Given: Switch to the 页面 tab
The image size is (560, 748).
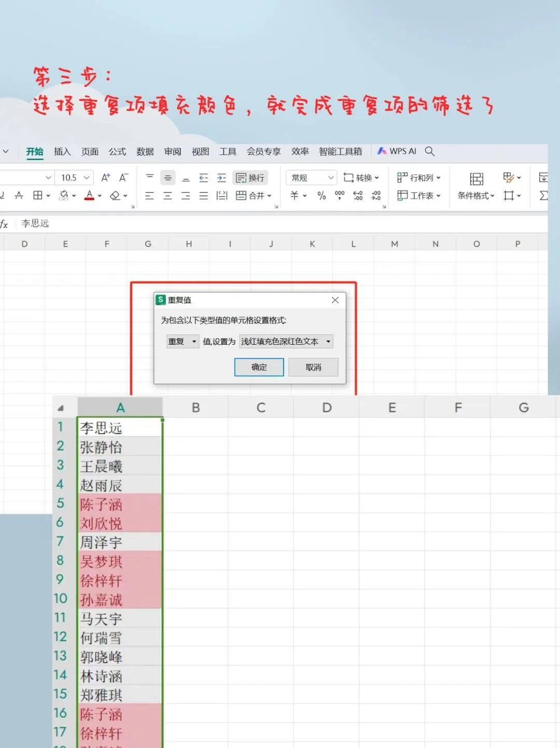Looking at the screenshot, I should point(90,151).
